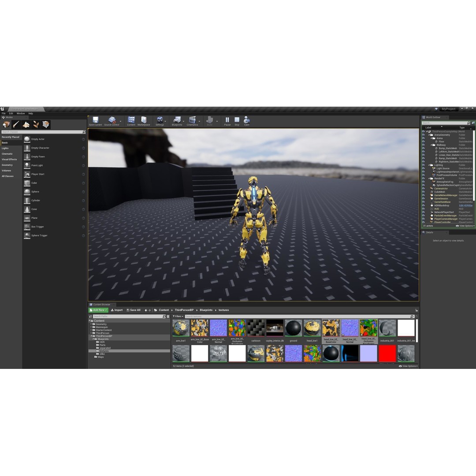Click the Empty Character icon

click(27, 148)
